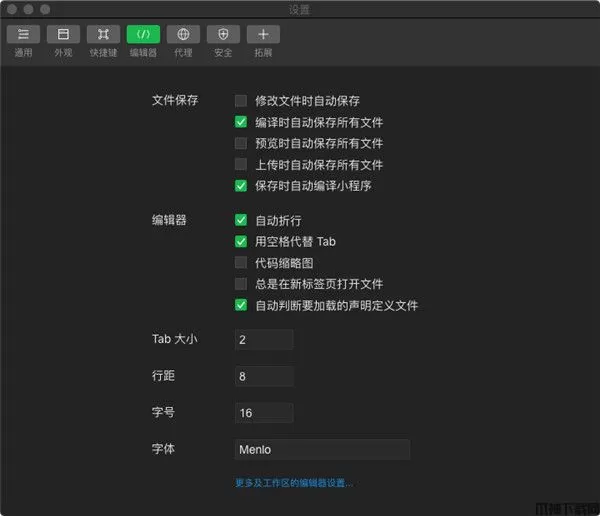Viewport: 600px width, 516px height.
Task: Uncheck 编译时自动保存所有文件
Action: [x=241, y=122]
